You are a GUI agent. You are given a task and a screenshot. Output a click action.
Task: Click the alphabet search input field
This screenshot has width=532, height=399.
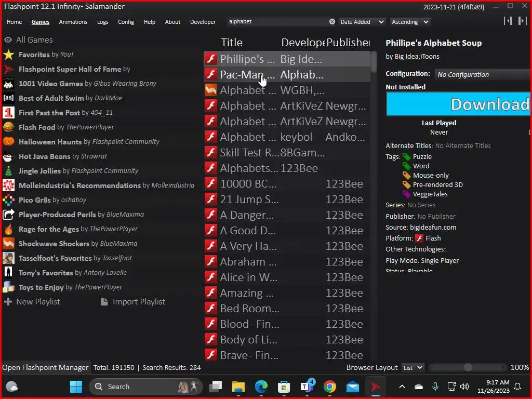pos(278,22)
